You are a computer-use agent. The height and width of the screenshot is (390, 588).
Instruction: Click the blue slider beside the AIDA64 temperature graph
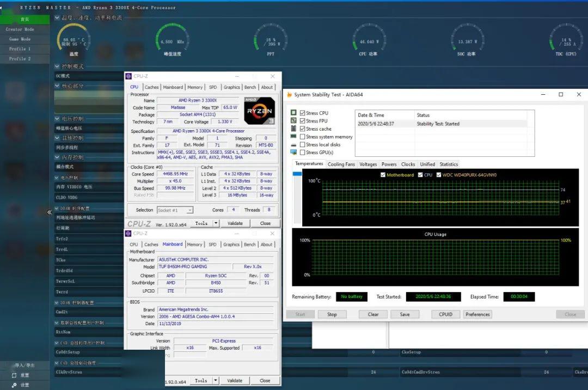(297, 174)
